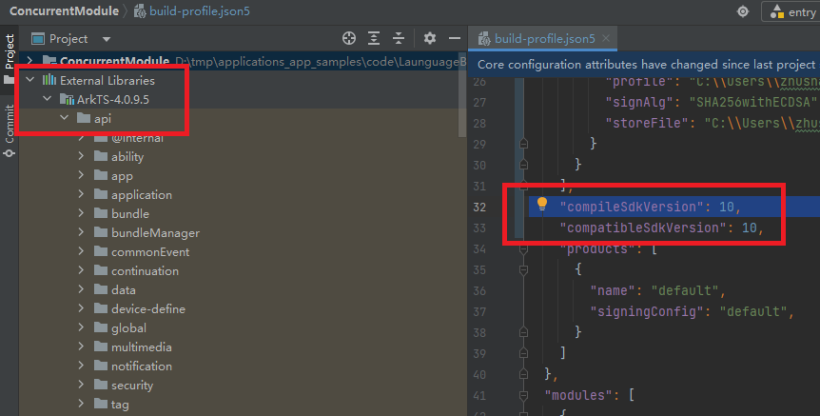Collapse all tree nodes icon
This screenshot has width=820, height=416.
point(398,38)
